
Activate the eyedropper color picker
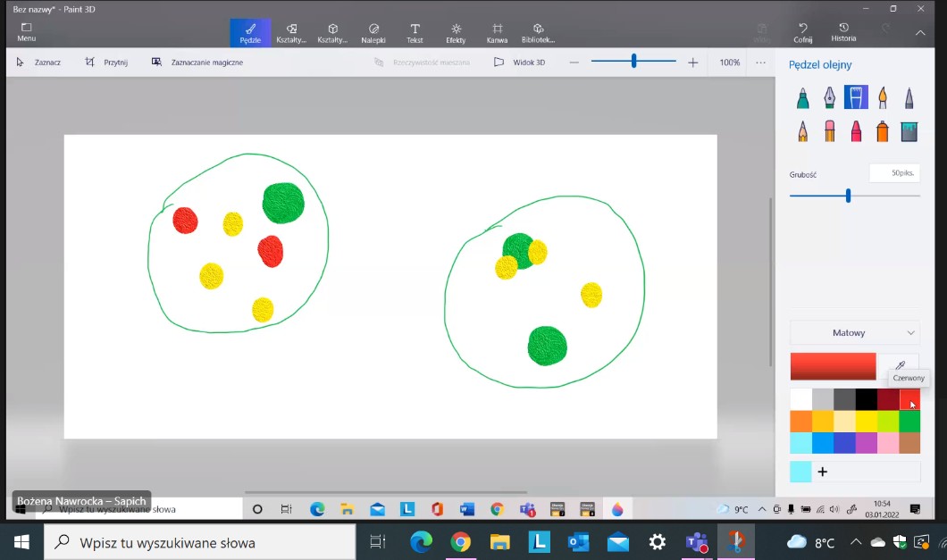pos(900,366)
